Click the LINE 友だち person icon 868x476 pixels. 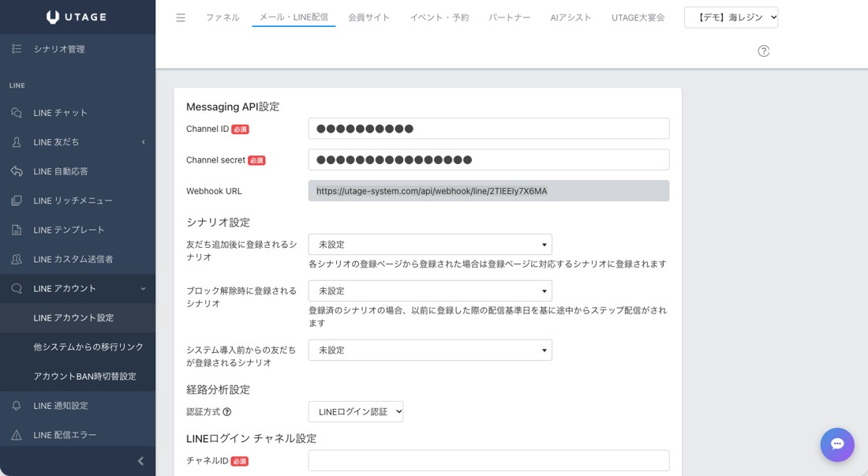click(x=17, y=141)
